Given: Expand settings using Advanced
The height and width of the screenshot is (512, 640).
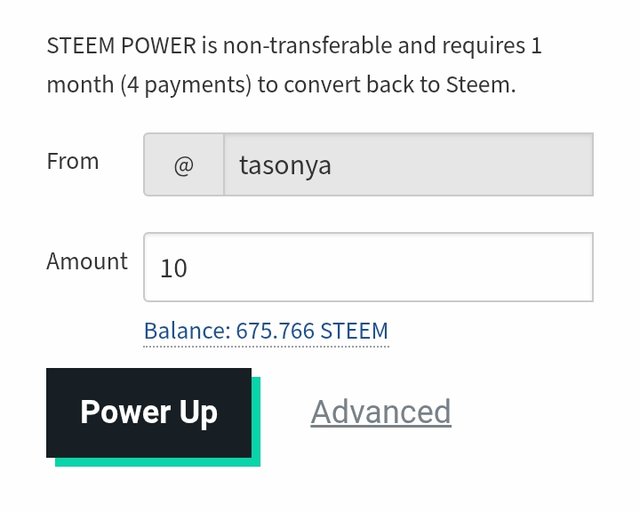Looking at the screenshot, I should tap(381, 412).
